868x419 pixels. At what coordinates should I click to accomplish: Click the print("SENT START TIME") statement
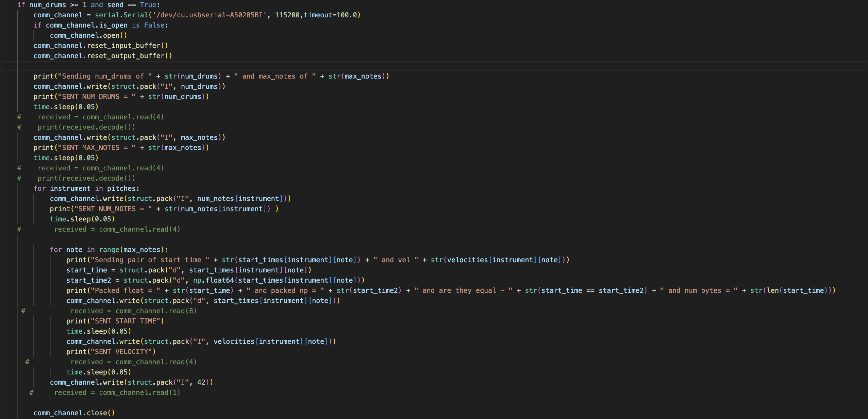click(115, 321)
